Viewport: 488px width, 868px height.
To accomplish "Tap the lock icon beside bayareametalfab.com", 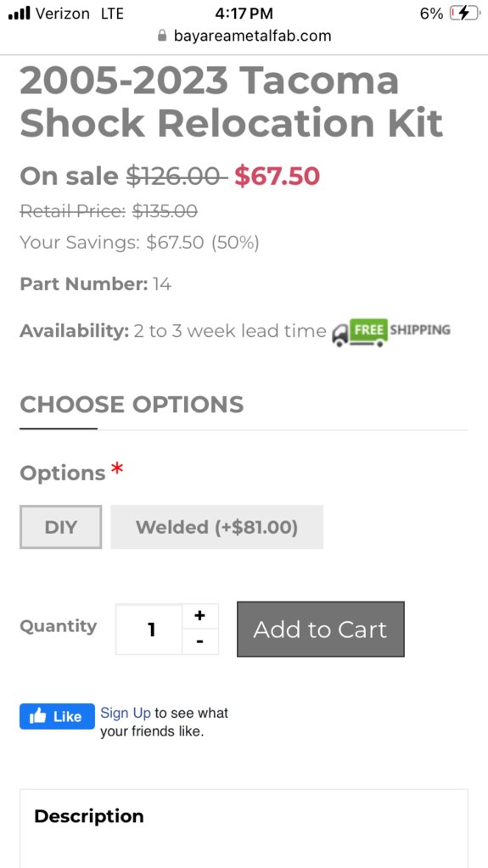I will tap(162, 36).
